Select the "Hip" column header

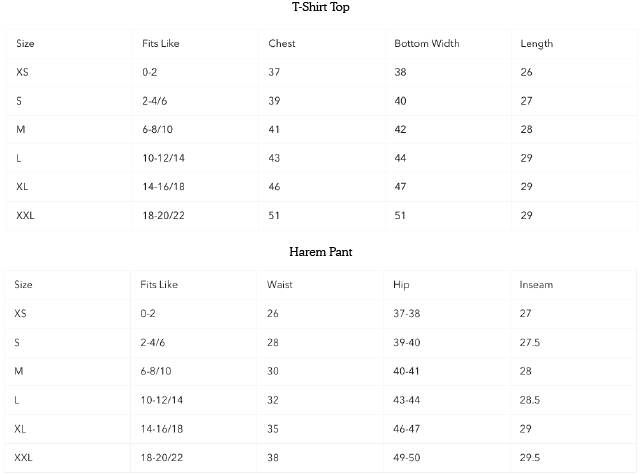(401, 285)
